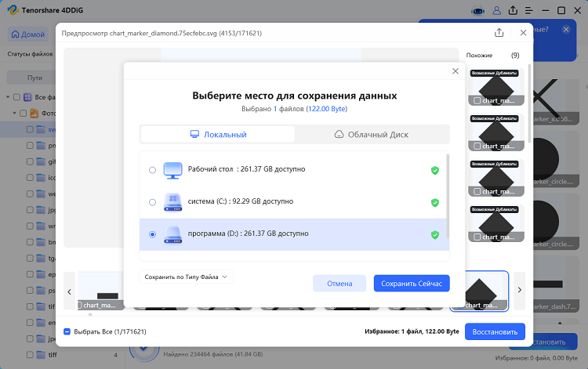Screen dimensions: 588x369
Task: Click the система (C:) drive icon
Action: [173, 202]
